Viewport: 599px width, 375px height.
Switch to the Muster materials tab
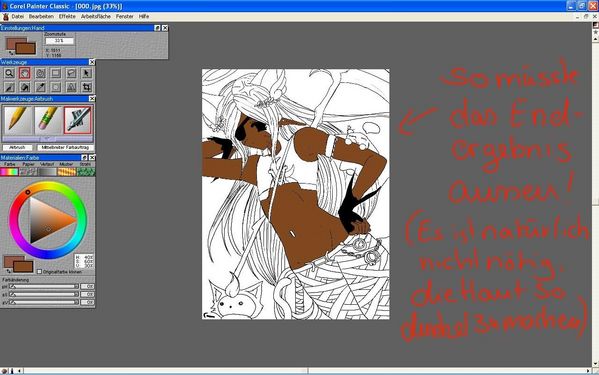coord(66,164)
